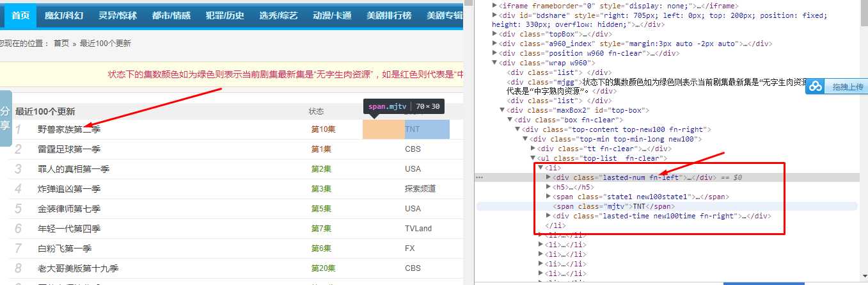The height and width of the screenshot is (285, 868).
Task: Click the 第5集 status in 金装律师 row
Action: click(x=321, y=209)
